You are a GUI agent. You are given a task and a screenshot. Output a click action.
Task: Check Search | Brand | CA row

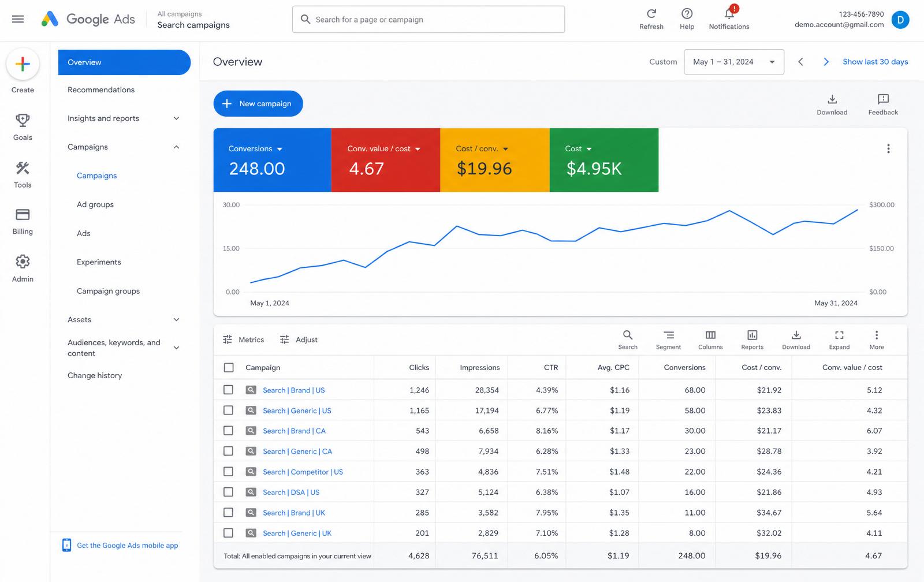(229, 431)
